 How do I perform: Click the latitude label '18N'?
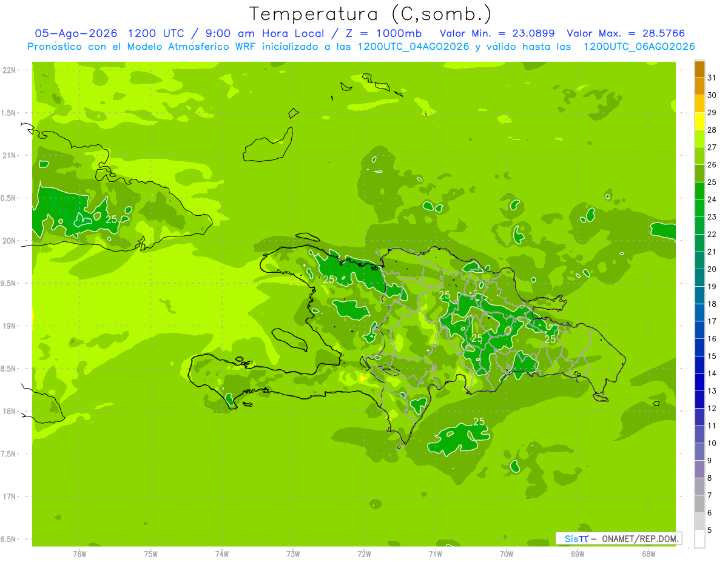point(9,412)
